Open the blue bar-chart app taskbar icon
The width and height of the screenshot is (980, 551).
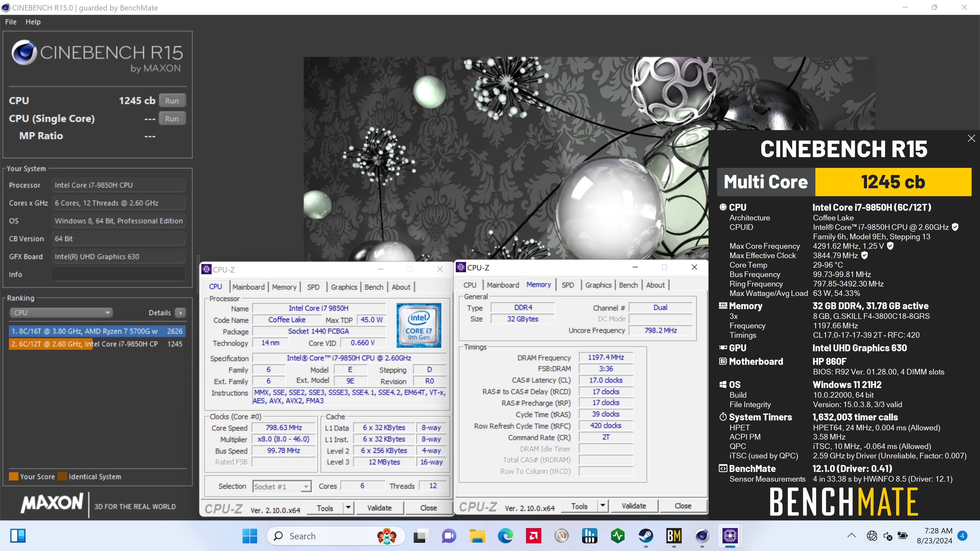point(590,536)
